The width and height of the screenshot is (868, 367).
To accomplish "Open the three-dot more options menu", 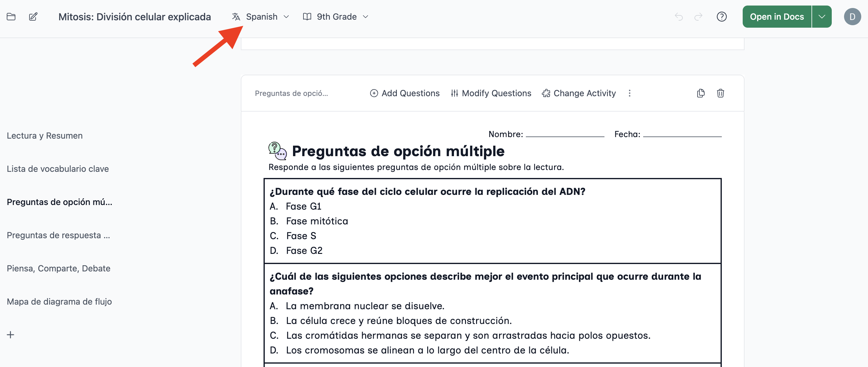I will (x=629, y=93).
